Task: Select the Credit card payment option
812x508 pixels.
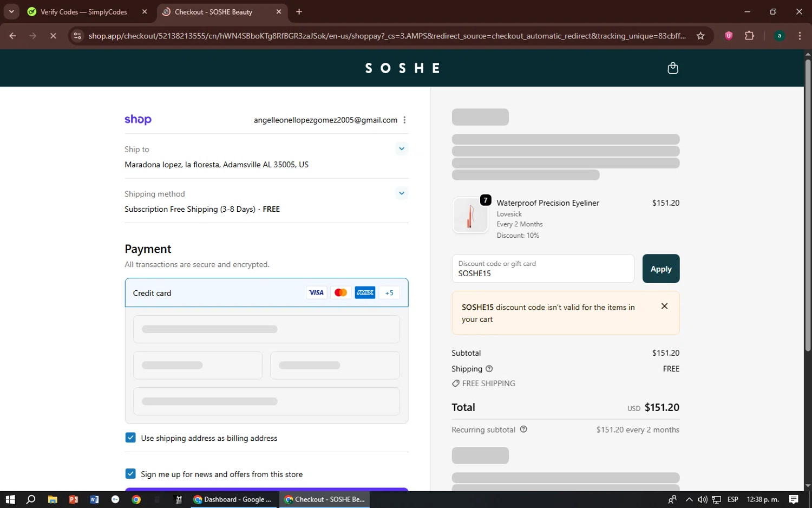Action: tap(266, 293)
